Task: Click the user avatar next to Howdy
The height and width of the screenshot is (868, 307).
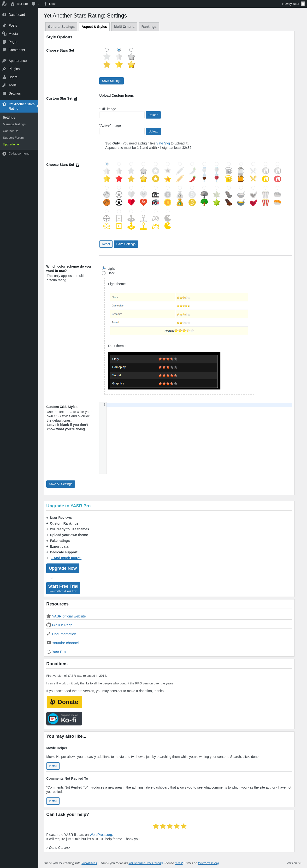Action: [x=303, y=4]
